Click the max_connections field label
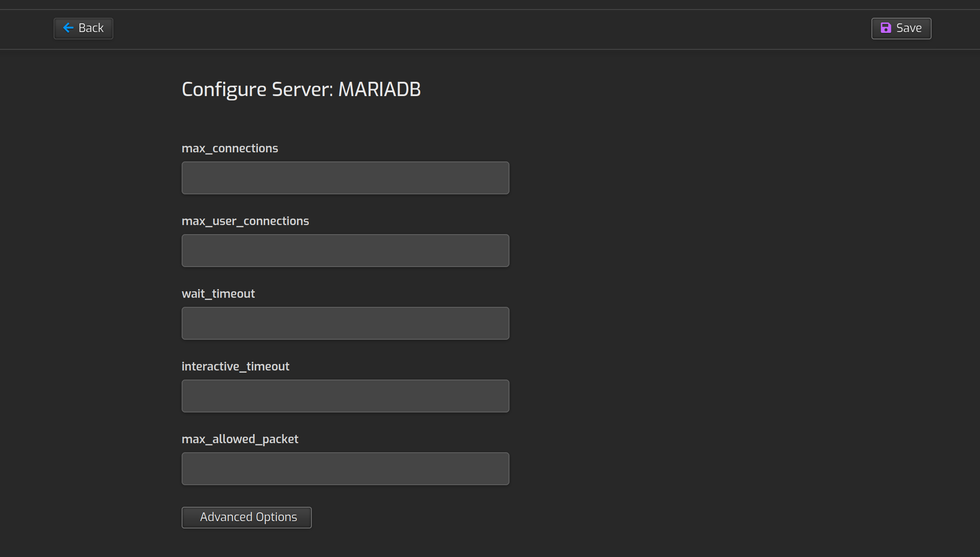This screenshot has height=557, width=980. 230,148
